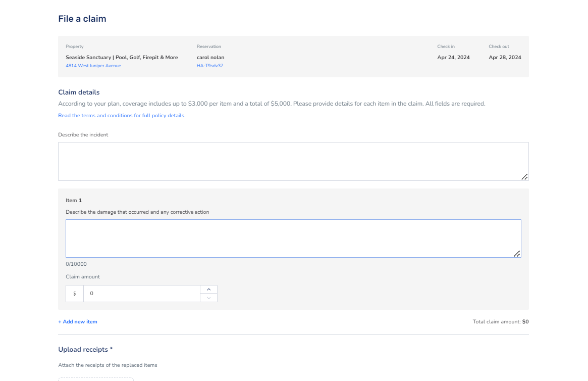The image size is (588, 381).
Task: Open reservation HA-T9sdv37 link
Action: click(x=210, y=66)
